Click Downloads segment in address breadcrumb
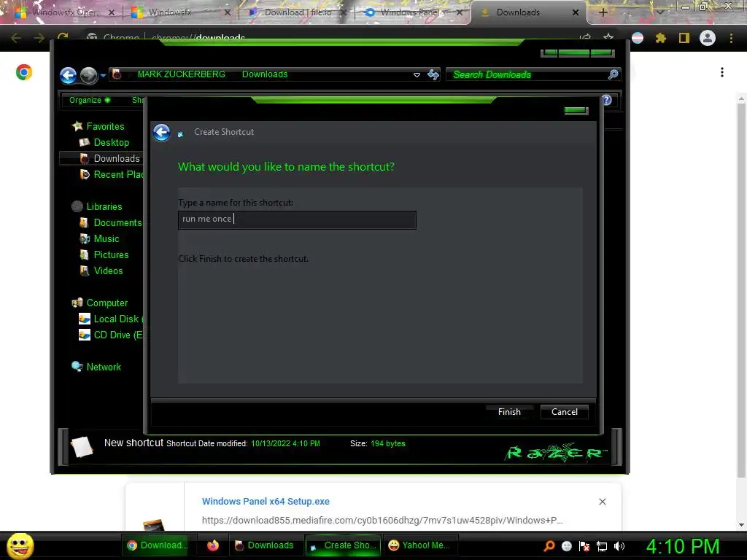 [x=265, y=74]
